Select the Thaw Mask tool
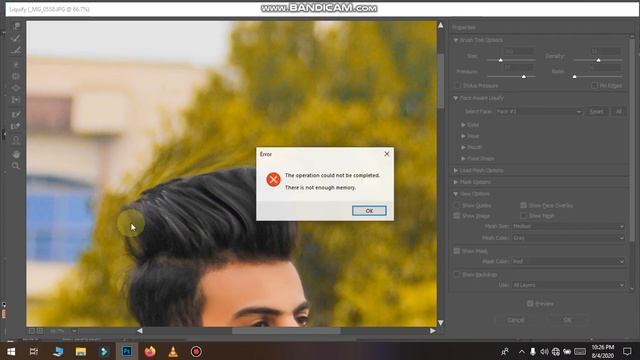640x360 pixels. (16, 127)
